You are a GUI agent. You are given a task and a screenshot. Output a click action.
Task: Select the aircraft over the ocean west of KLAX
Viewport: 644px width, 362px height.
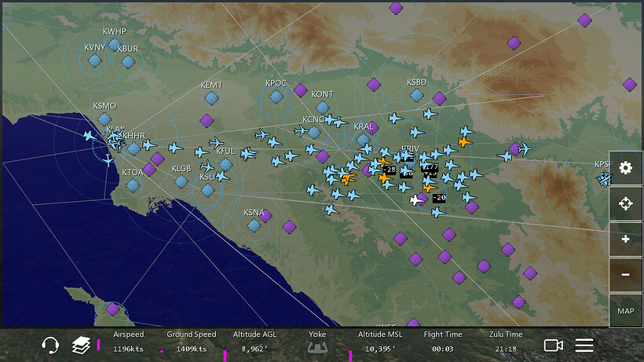[89, 135]
